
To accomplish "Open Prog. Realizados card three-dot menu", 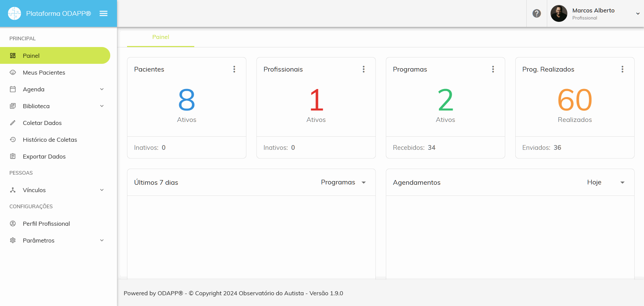I will pos(622,69).
